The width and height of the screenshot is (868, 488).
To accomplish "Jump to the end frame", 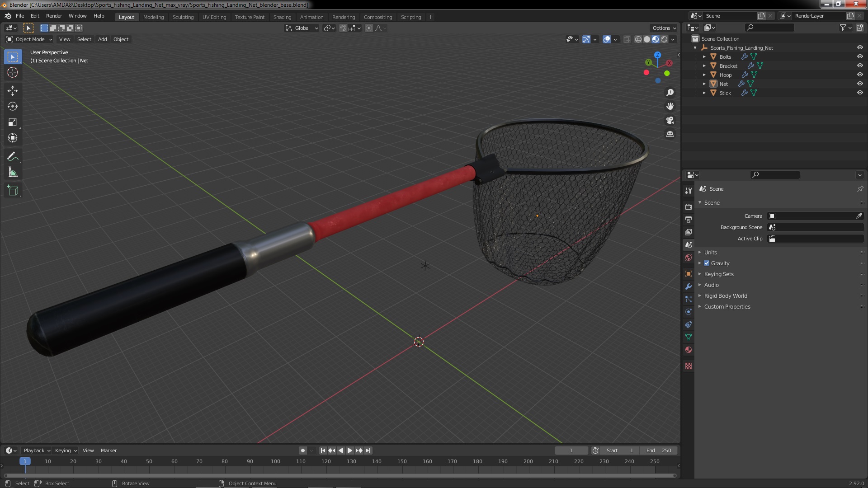I will [x=368, y=450].
